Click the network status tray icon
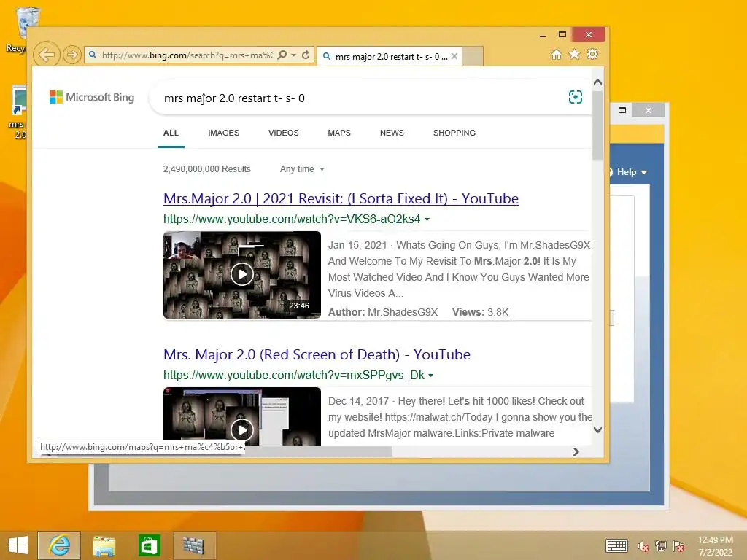The height and width of the screenshot is (560, 747). click(x=661, y=546)
